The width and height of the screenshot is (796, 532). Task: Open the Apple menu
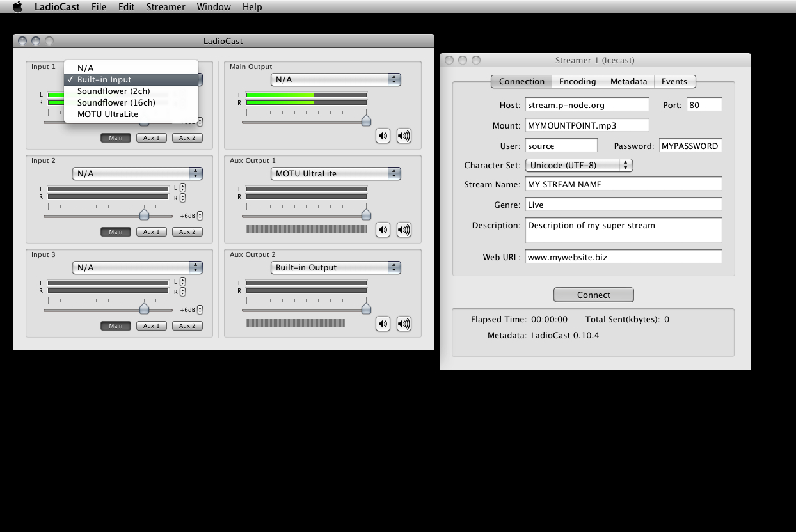tap(17, 7)
